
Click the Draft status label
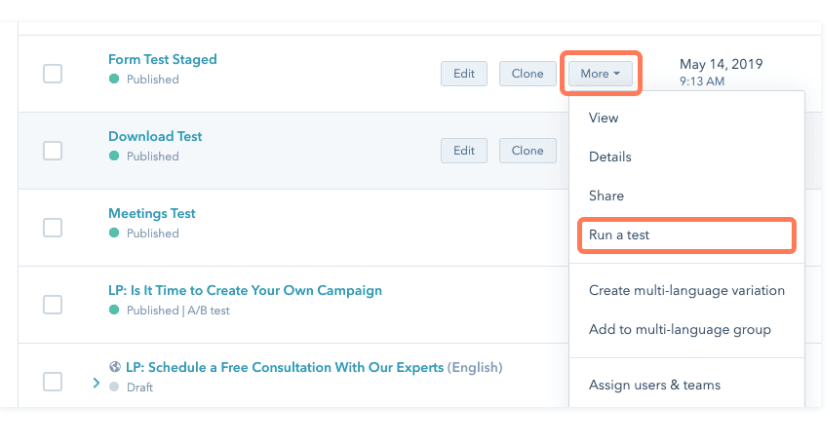pyautogui.click(x=140, y=387)
